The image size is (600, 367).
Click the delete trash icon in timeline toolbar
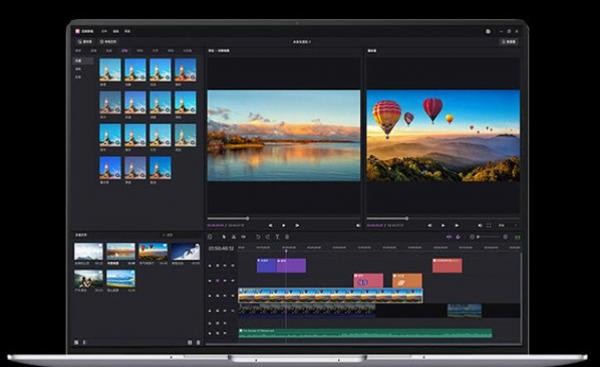tap(287, 237)
